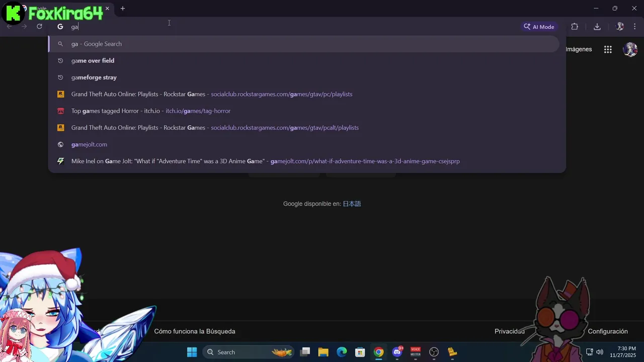The height and width of the screenshot is (362, 644).
Task: Launch Microsoft Edge from the taskbar
Action: click(x=342, y=352)
